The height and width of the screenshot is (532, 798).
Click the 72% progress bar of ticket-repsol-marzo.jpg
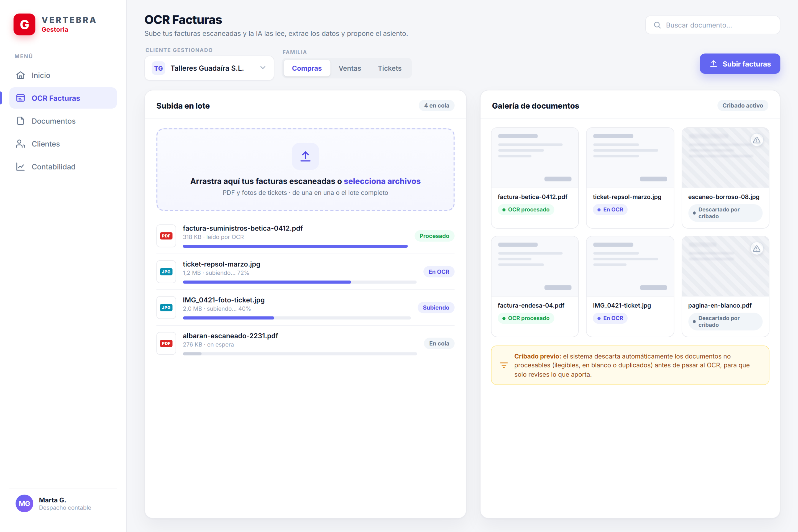[300, 282]
